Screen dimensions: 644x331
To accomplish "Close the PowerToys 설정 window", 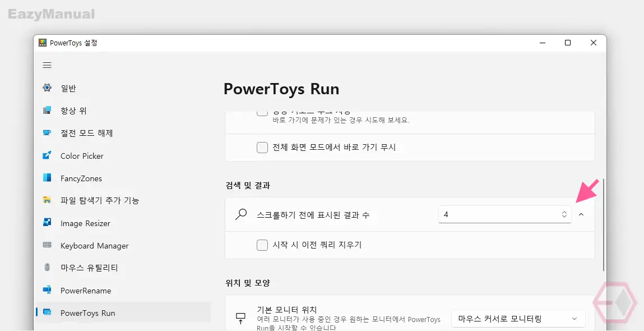I will click(x=593, y=43).
